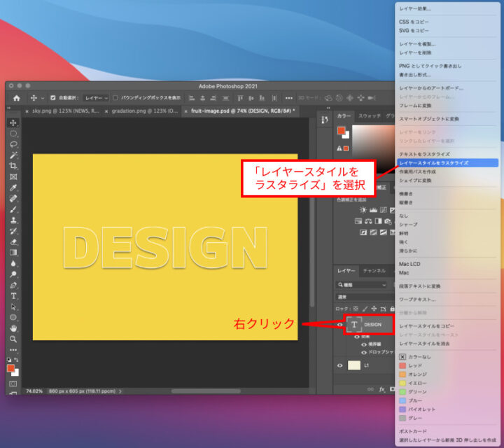Select the Gradient tool

13,253
